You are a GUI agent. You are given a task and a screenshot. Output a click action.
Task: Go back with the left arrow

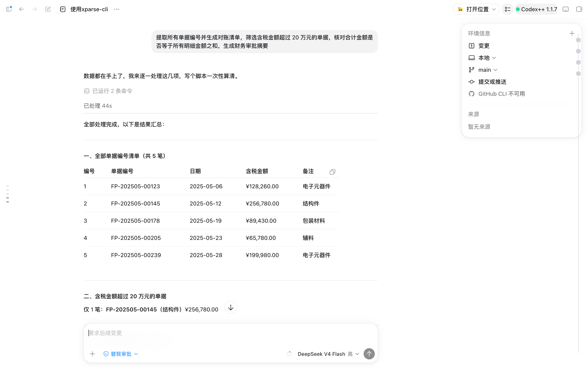point(22,9)
